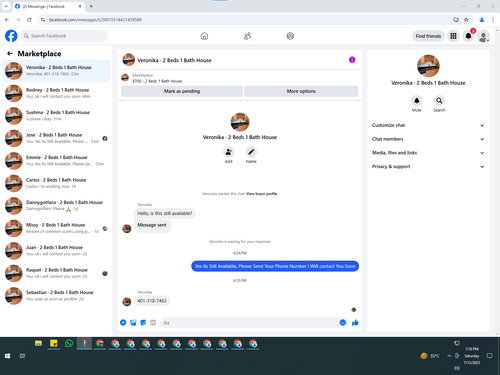This screenshot has width=500, height=375.
Task: Open Emmie conversation in the list
Action: click(x=56, y=160)
